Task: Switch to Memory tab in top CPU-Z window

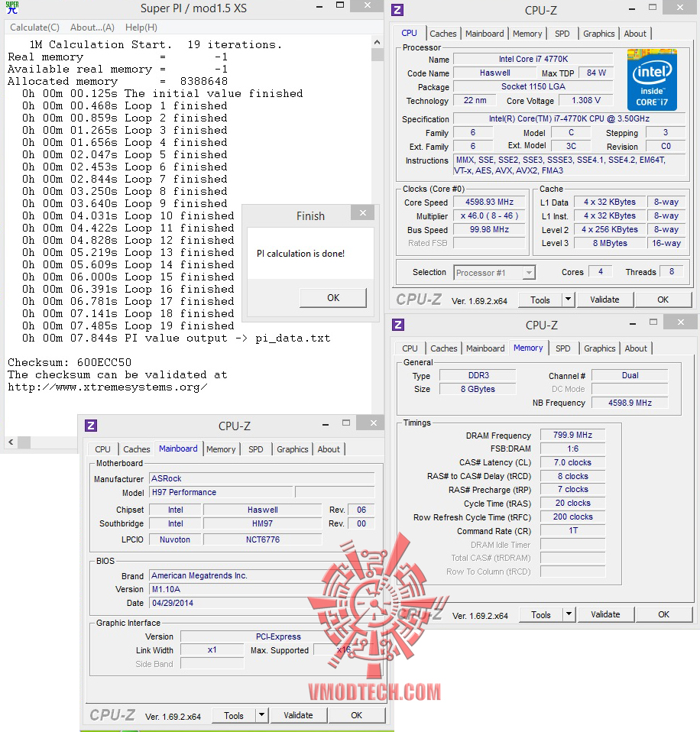Action: click(x=527, y=34)
